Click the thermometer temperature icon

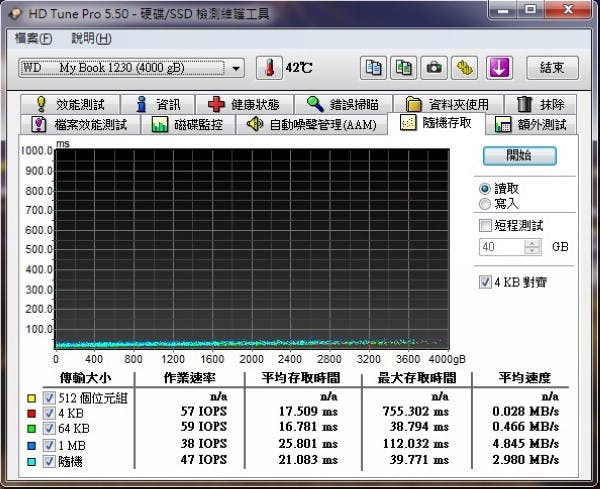coord(268,68)
